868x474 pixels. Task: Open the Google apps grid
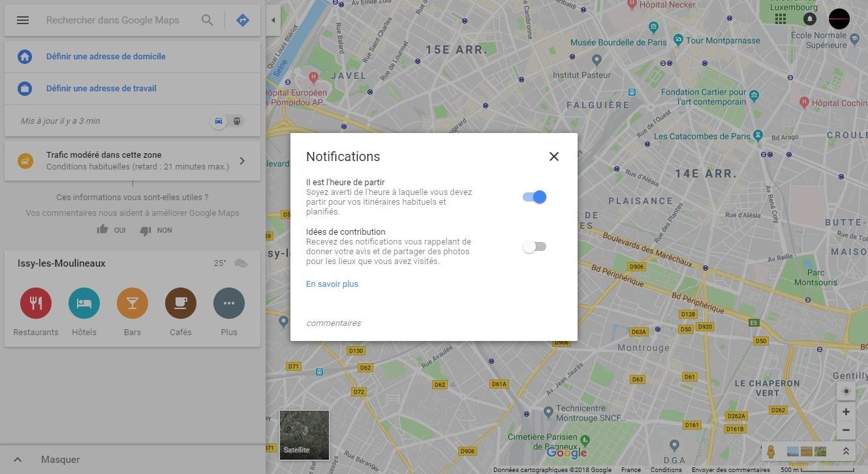point(781,18)
